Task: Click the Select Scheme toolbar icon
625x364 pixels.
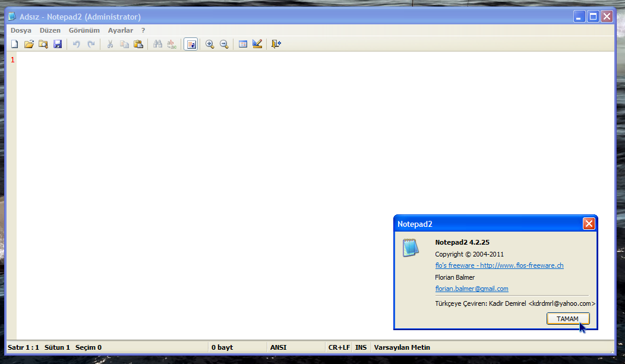Action: 243,44
